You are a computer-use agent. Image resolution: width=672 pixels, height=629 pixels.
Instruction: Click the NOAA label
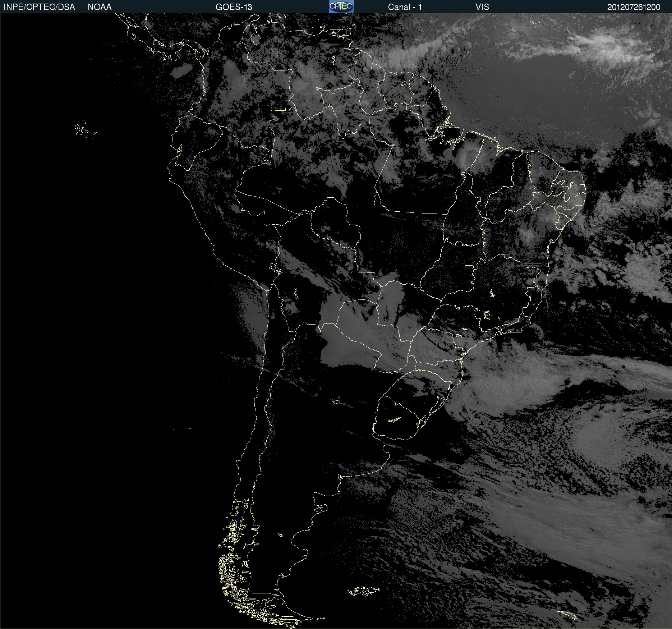coord(100,7)
